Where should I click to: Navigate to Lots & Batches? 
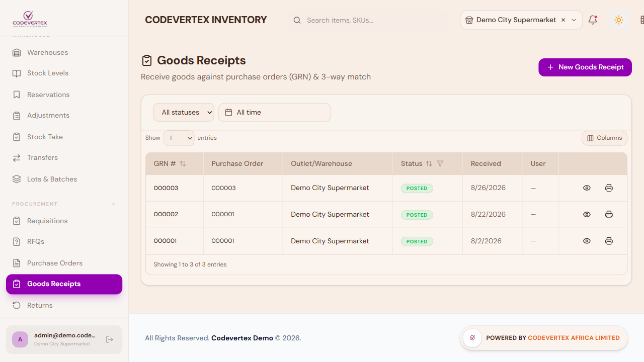point(64,179)
